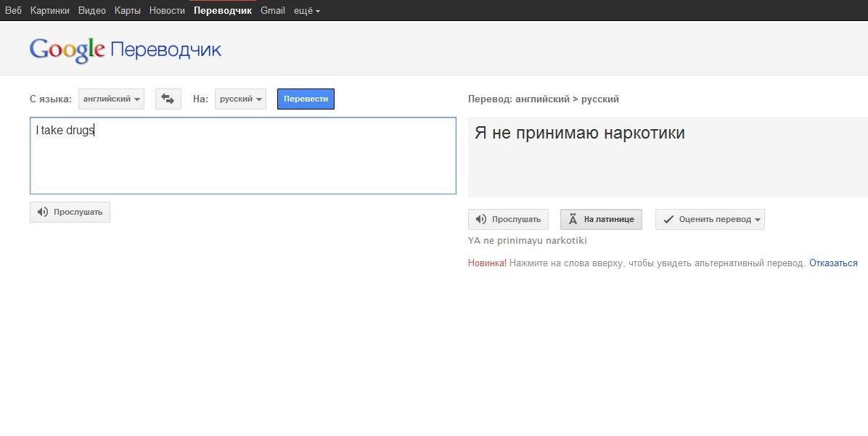The width and height of the screenshot is (868, 436).
Task: Expand the ещё menu in top bar
Action: point(306,11)
